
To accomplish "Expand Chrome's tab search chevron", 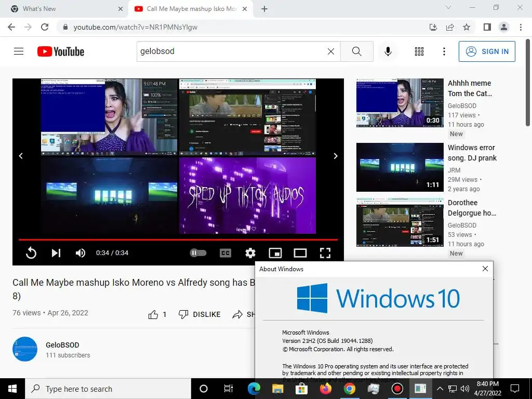I will [x=448, y=7].
